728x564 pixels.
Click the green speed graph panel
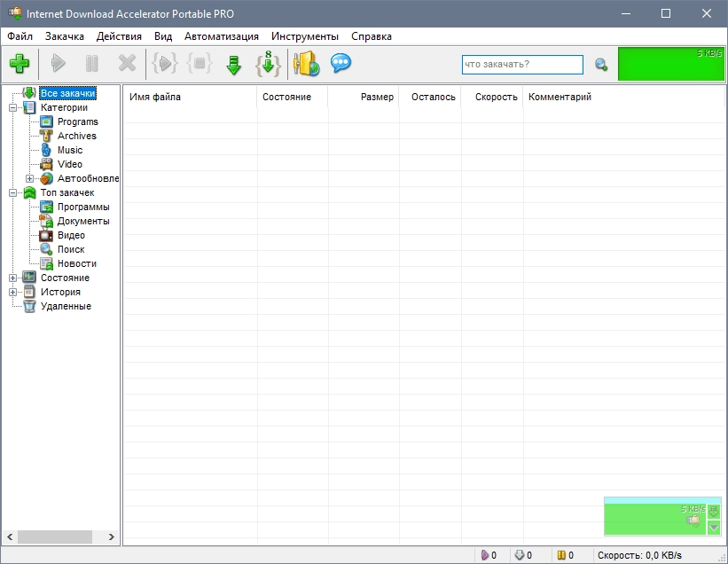[671, 64]
